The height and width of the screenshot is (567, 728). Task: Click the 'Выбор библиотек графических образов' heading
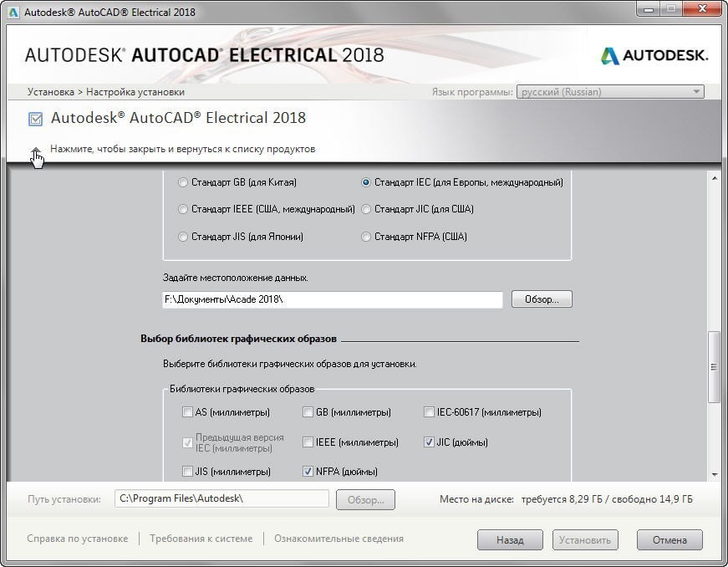(x=239, y=339)
